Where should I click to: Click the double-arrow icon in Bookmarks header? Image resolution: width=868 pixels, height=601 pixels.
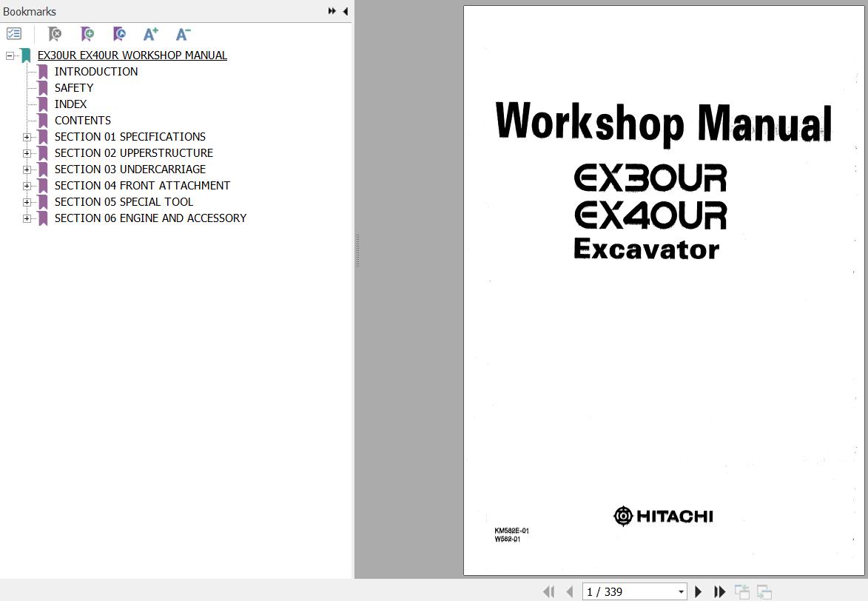coord(332,11)
